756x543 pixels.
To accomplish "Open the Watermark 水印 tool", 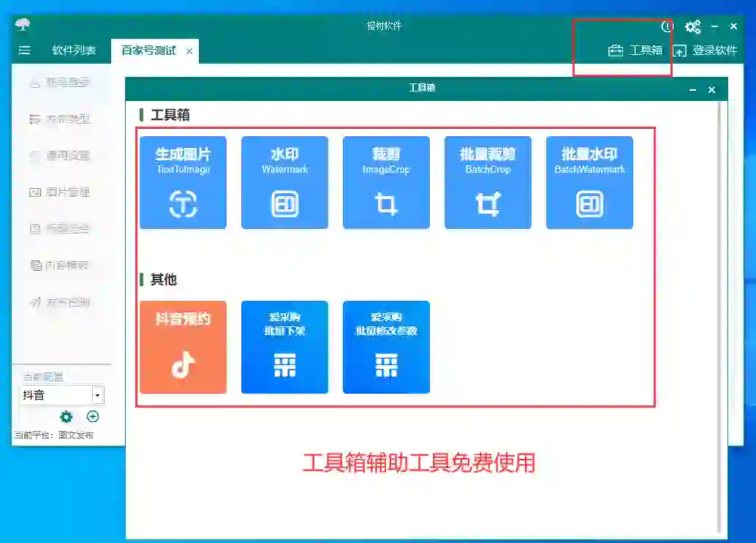I will click(284, 181).
